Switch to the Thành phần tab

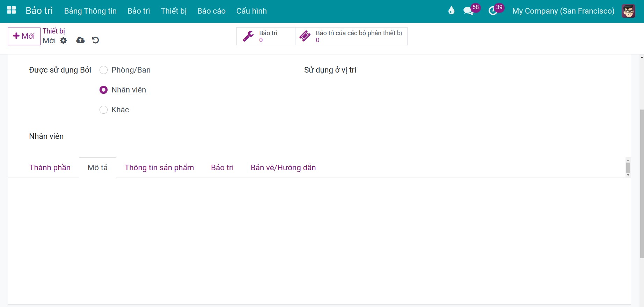(x=50, y=167)
